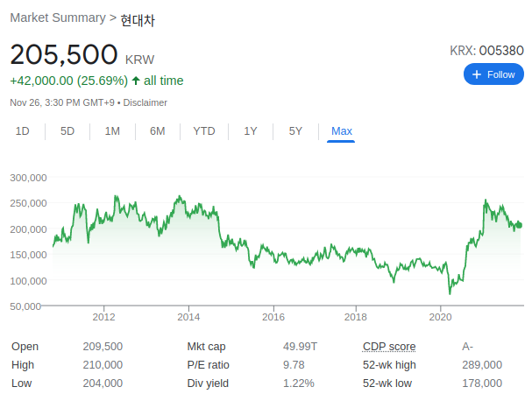Screen dimensions: 532x401
Task: Click the 2014 label on chart axis
Action: point(188,317)
